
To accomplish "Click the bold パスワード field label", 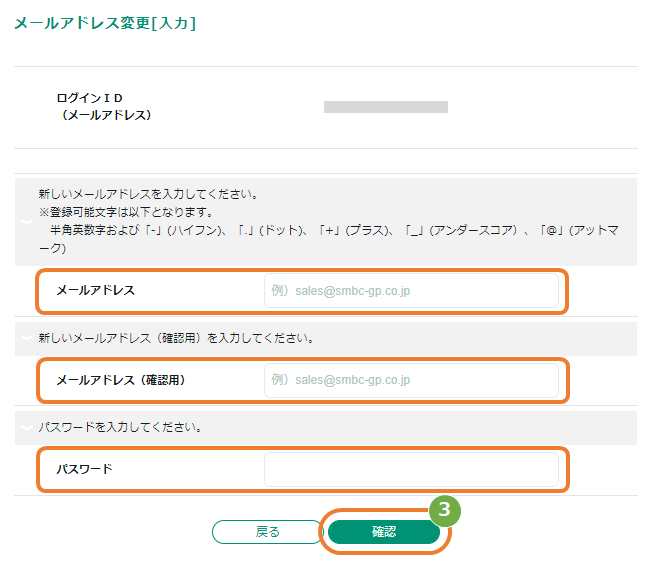I will [84, 469].
